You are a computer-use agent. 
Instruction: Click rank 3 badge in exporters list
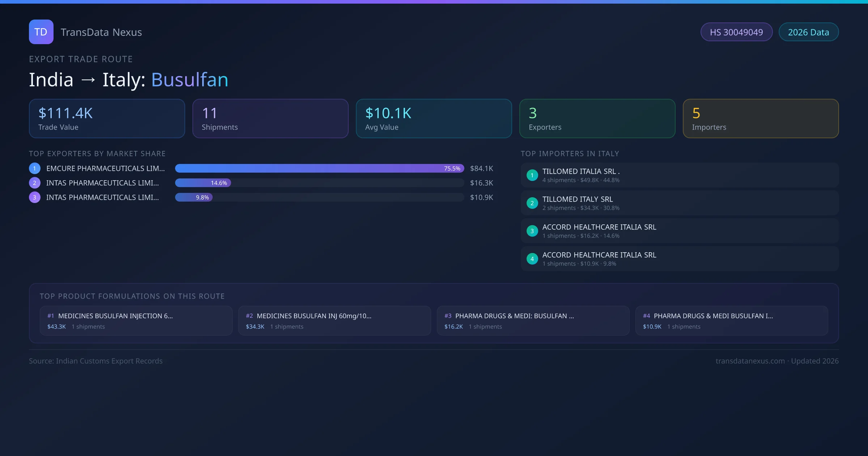click(x=35, y=197)
